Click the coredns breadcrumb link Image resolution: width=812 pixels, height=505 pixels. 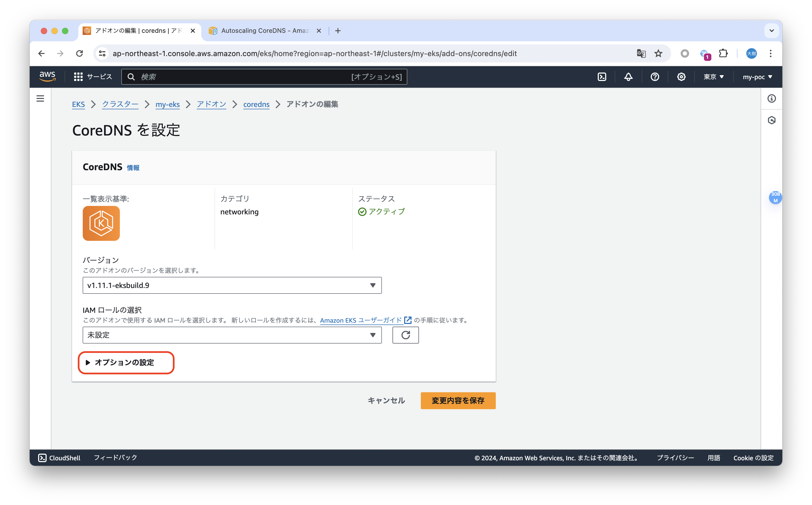point(256,104)
